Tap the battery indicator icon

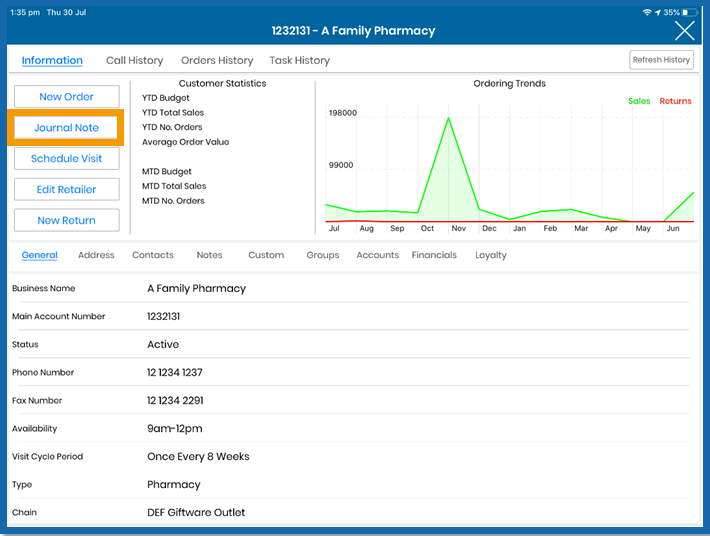[x=691, y=12]
